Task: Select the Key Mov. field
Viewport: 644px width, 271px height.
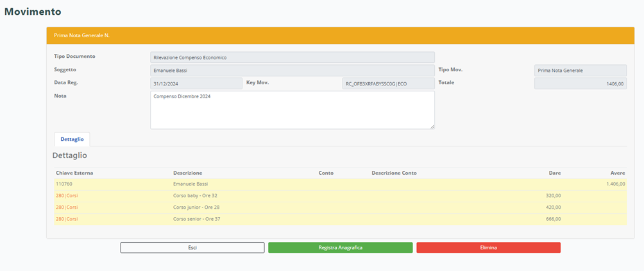Action: click(388, 83)
